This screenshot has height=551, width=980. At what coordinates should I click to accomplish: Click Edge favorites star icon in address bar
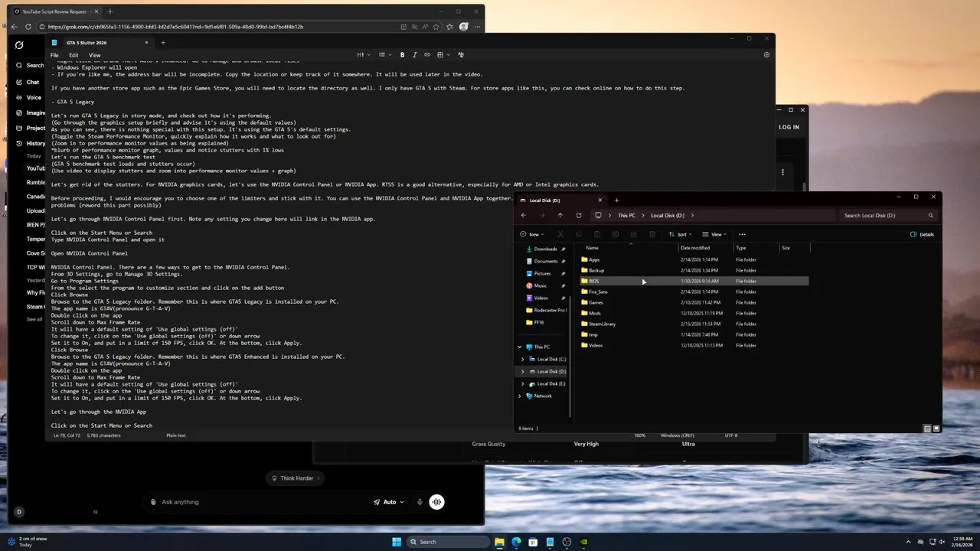[x=438, y=27]
